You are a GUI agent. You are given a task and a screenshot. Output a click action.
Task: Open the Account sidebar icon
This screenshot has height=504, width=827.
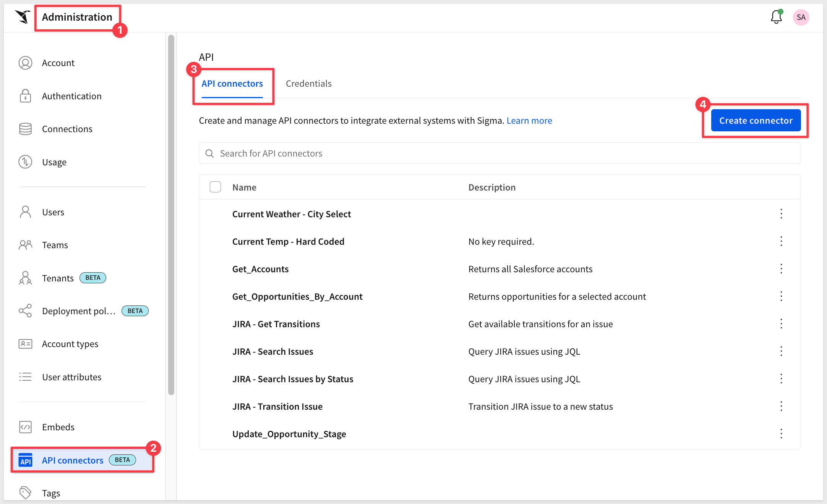tap(25, 63)
